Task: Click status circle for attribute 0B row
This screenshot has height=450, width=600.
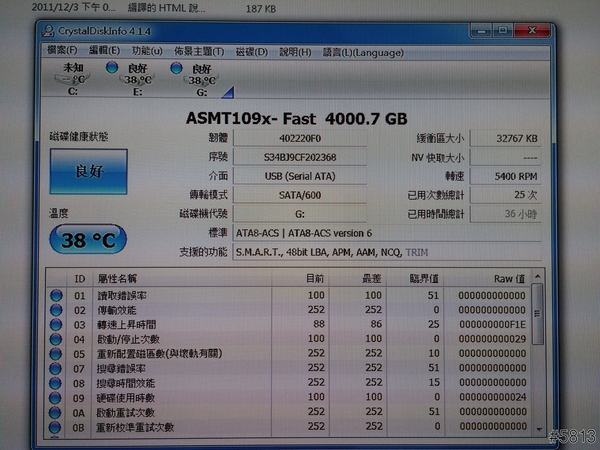Action: click(x=57, y=427)
